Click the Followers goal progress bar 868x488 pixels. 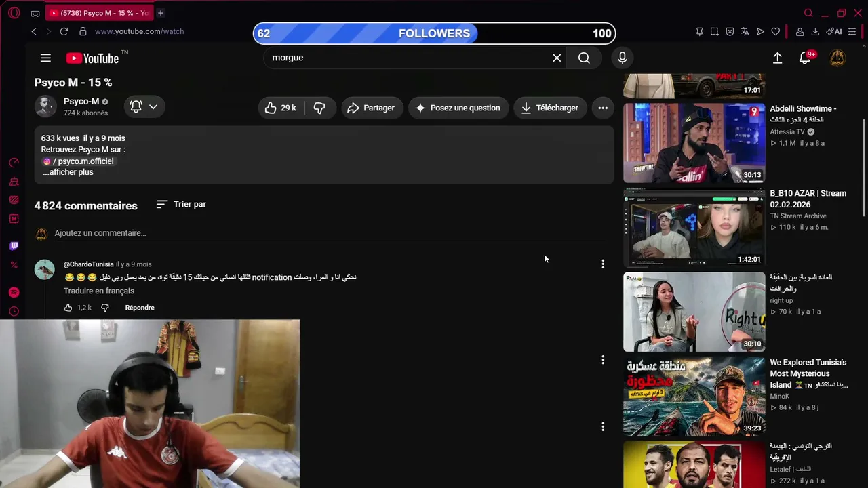[434, 33]
